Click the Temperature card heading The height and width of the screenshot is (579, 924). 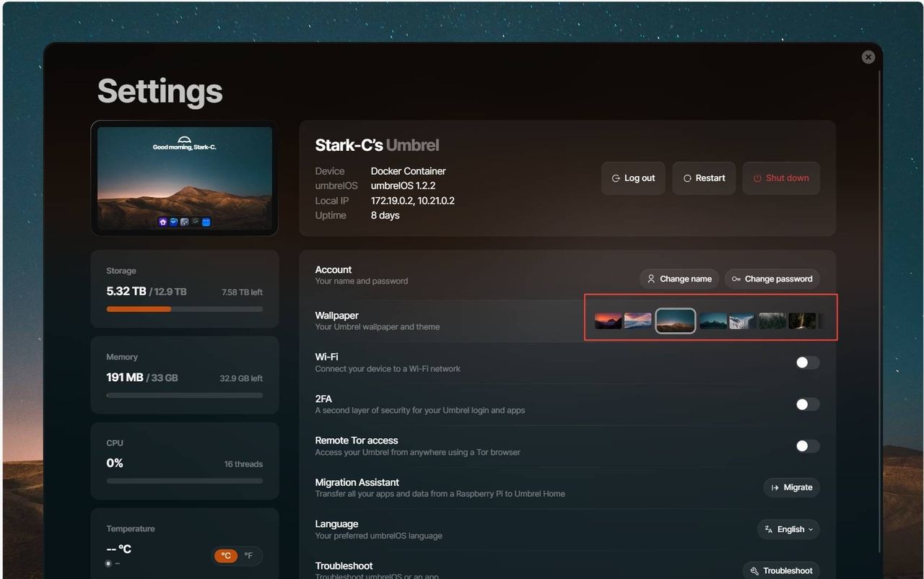click(x=131, y=528)
